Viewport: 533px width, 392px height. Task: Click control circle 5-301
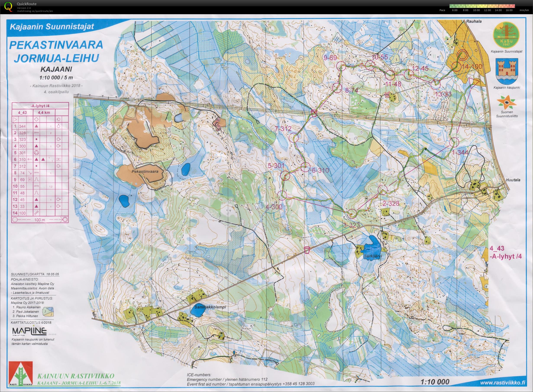tap(285, 176)
